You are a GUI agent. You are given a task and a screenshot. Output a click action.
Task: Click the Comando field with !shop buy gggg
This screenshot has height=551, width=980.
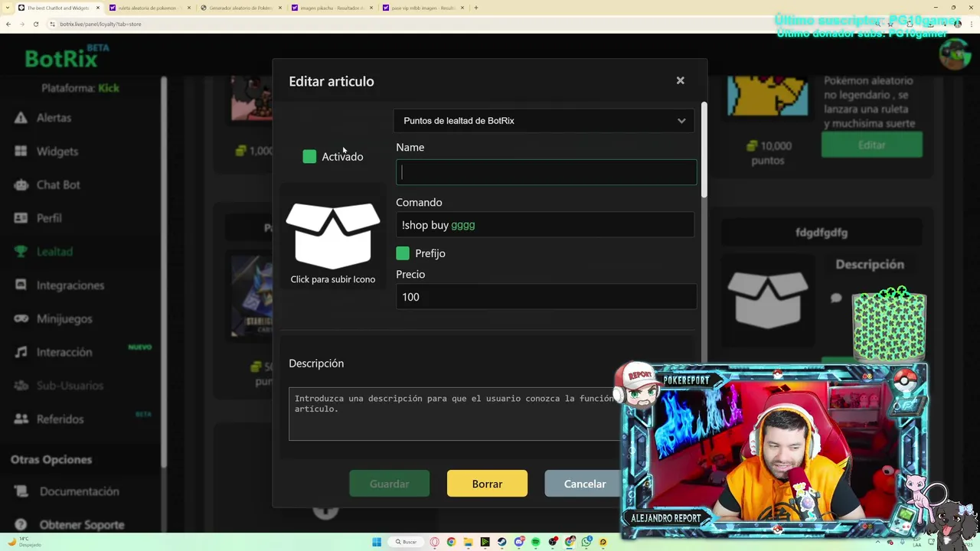click(x=545, y=225)
